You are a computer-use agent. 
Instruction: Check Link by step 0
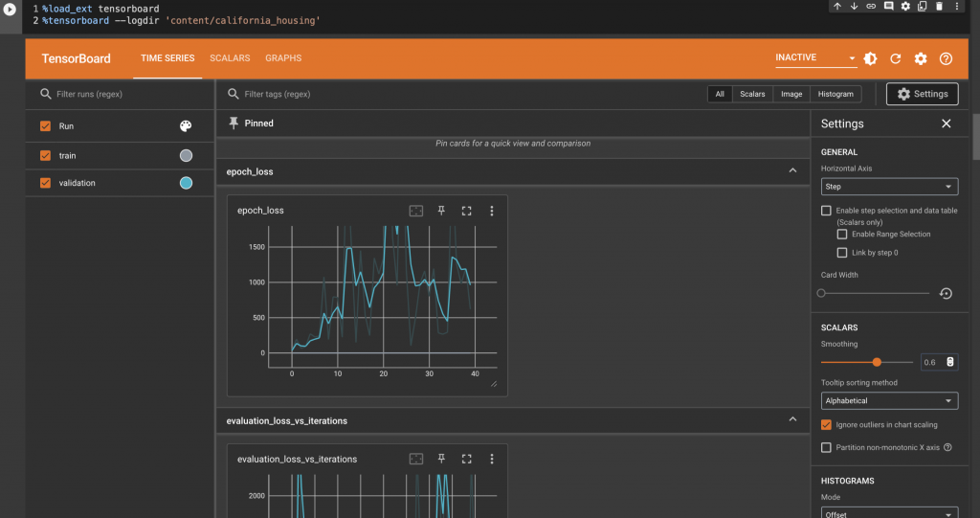(842, 253)
